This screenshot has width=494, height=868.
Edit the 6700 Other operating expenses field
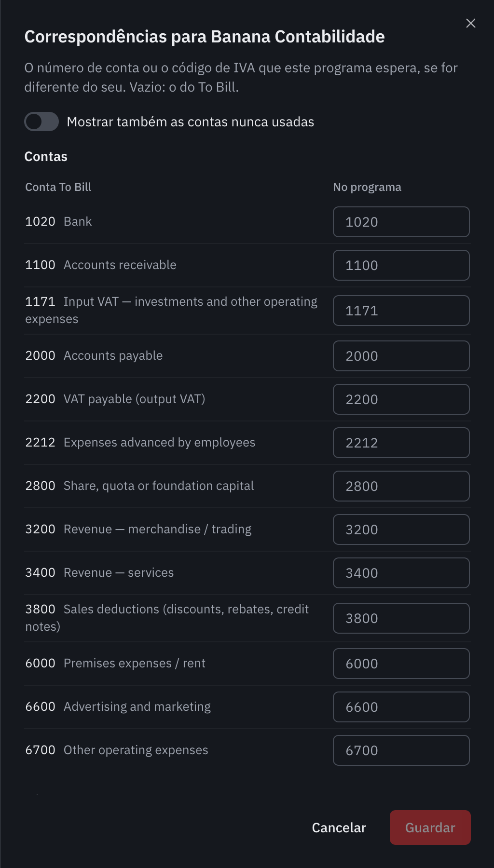(x=401, y=750)
